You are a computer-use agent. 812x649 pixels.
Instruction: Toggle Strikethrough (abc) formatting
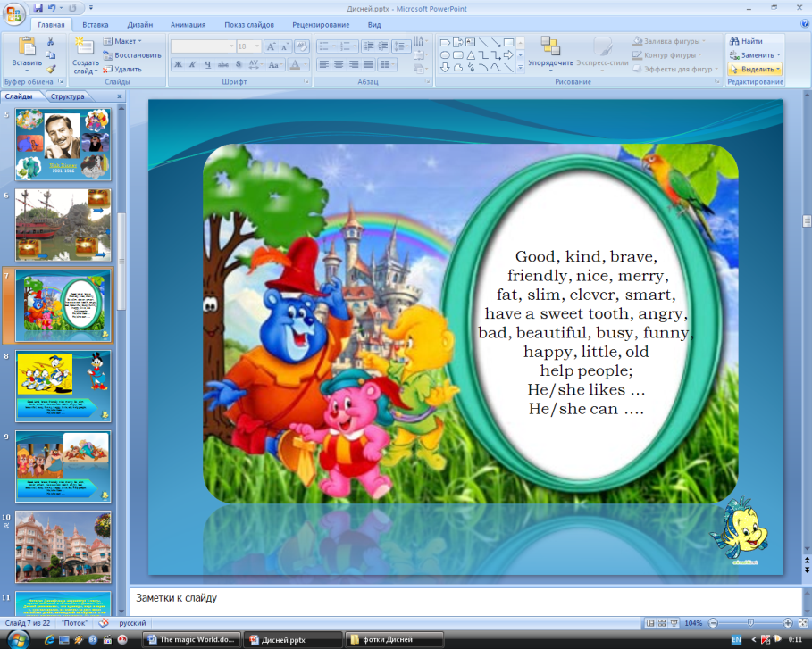[223, 64]
